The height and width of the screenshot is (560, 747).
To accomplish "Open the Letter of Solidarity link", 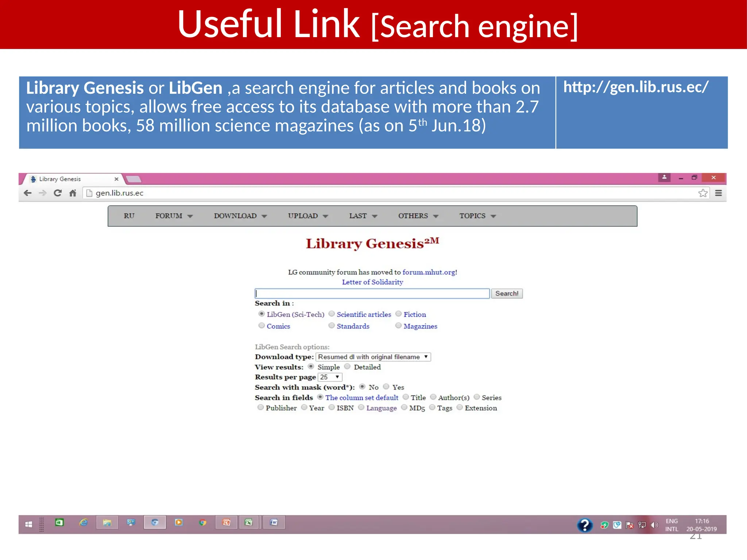I will (372, 282).
